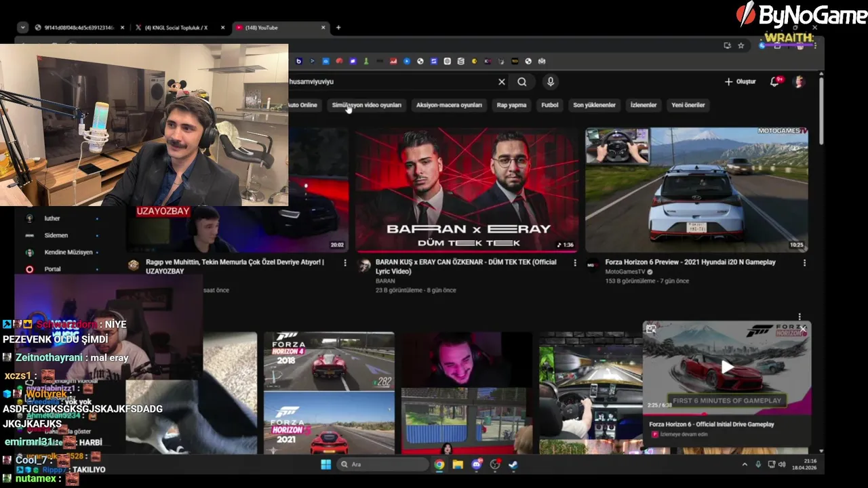The width and height of the screenshot is (868, 488).
Task: Open Ragıp ve Muhittin video title link
Action: [235, 266]
